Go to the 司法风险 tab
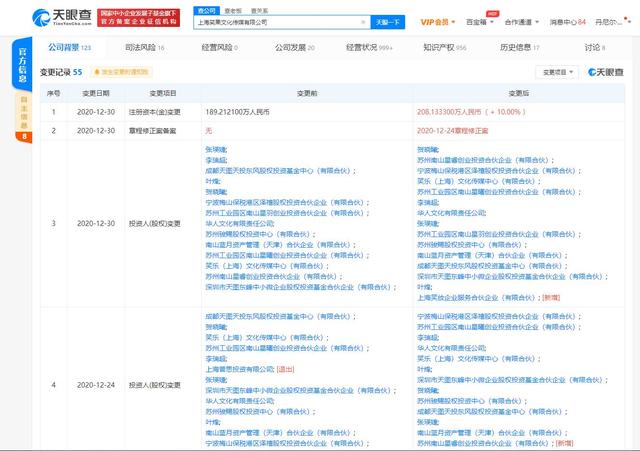 click(144, 47)
